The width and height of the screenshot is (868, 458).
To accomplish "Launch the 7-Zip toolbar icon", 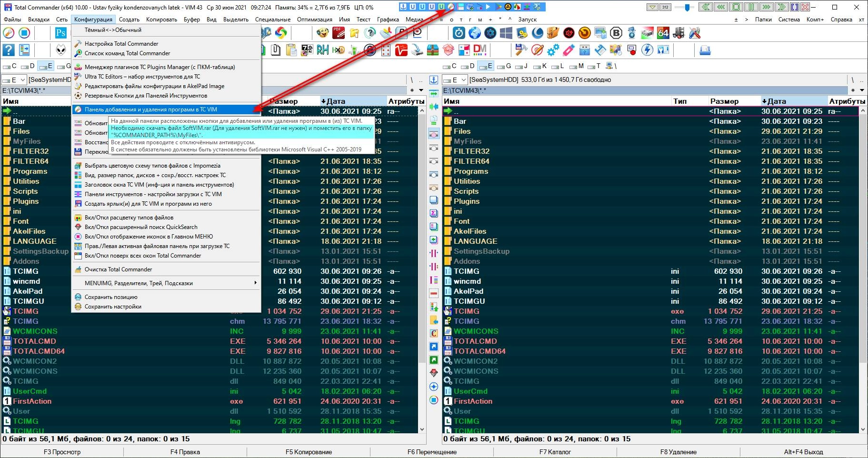I will (x=307, y=50).
